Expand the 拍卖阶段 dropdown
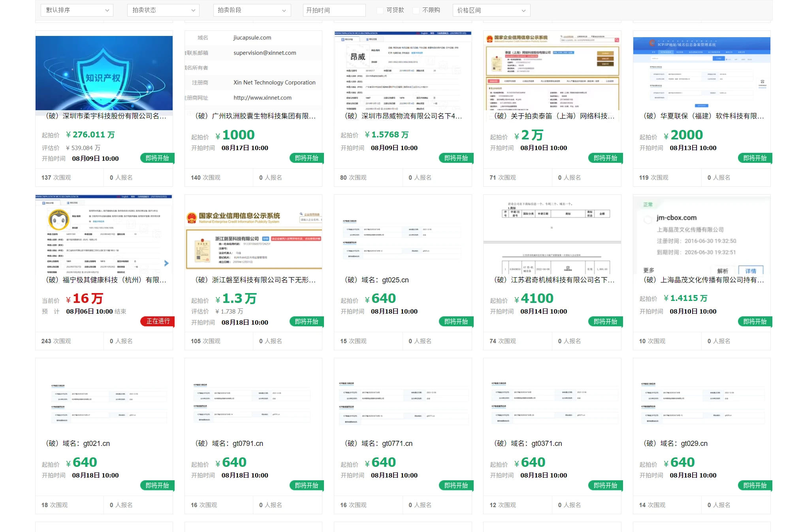The width and height of the screenshot is (785, 532). pyautogui.click(x=252, y=10)
